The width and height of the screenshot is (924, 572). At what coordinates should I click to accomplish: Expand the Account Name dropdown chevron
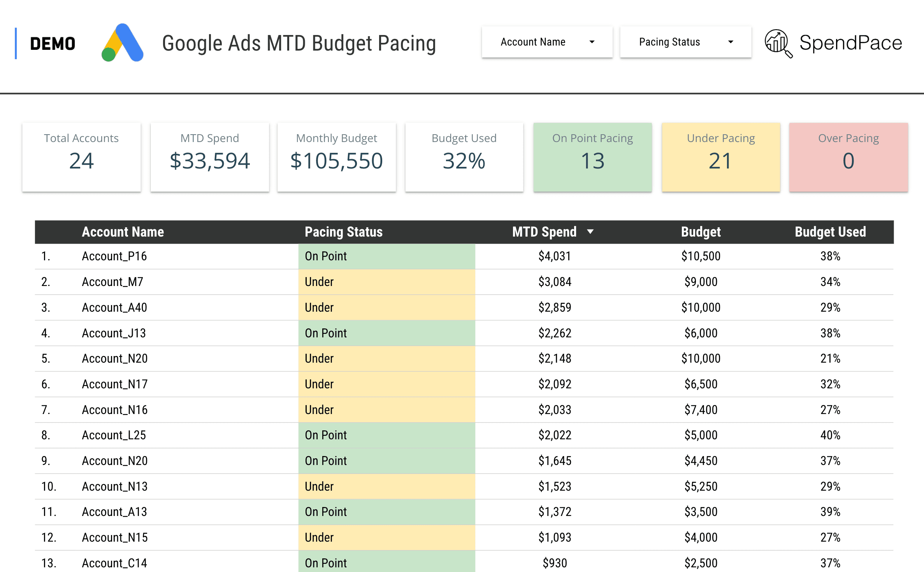point(592,42)
